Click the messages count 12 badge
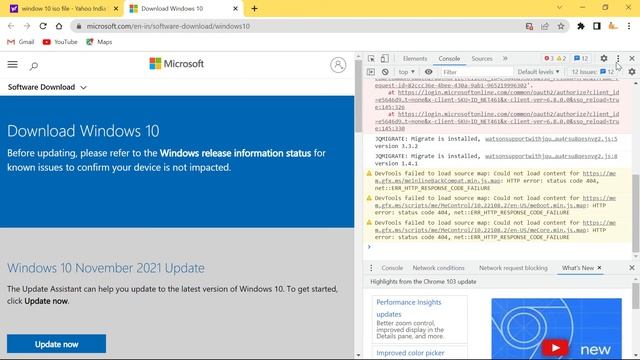640x360 pixels. point(581,58)
